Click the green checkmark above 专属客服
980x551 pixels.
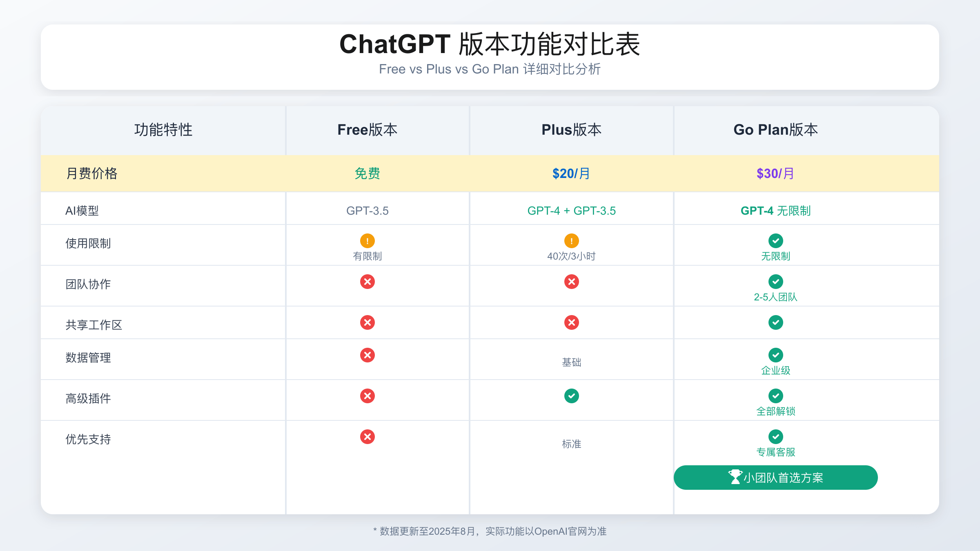click(x=776, y=437)
